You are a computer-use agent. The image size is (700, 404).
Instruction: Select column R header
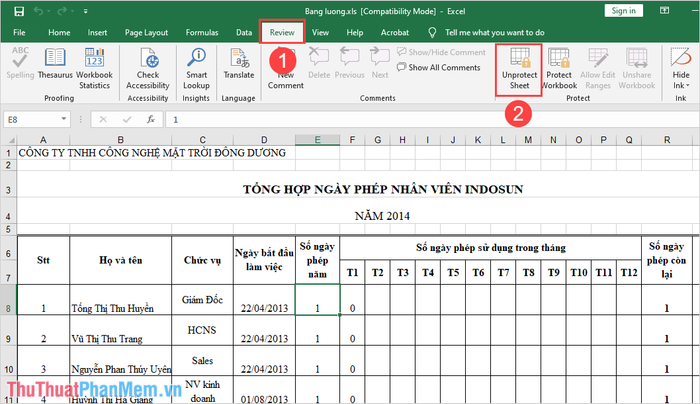point(667,140)
